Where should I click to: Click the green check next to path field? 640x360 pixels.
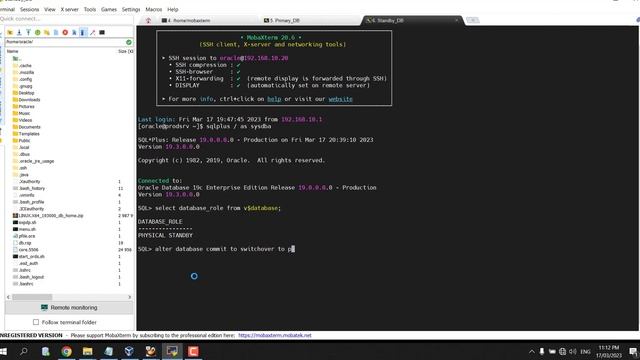click(129, 42)
